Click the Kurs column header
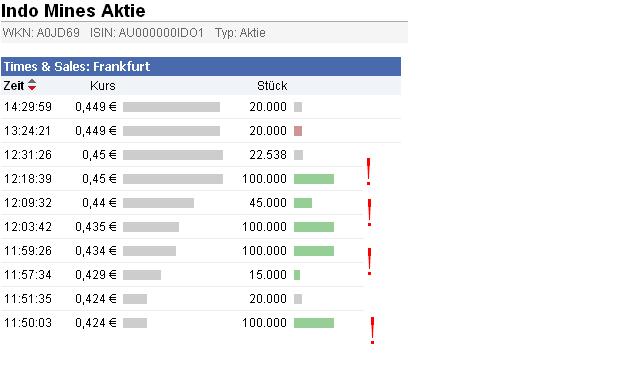The image size is (640, 384). 103,86
